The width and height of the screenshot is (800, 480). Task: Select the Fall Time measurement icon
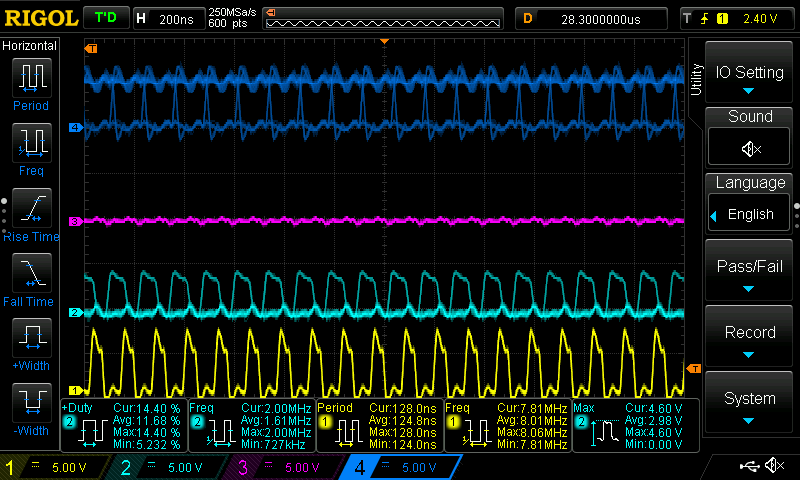32,272
